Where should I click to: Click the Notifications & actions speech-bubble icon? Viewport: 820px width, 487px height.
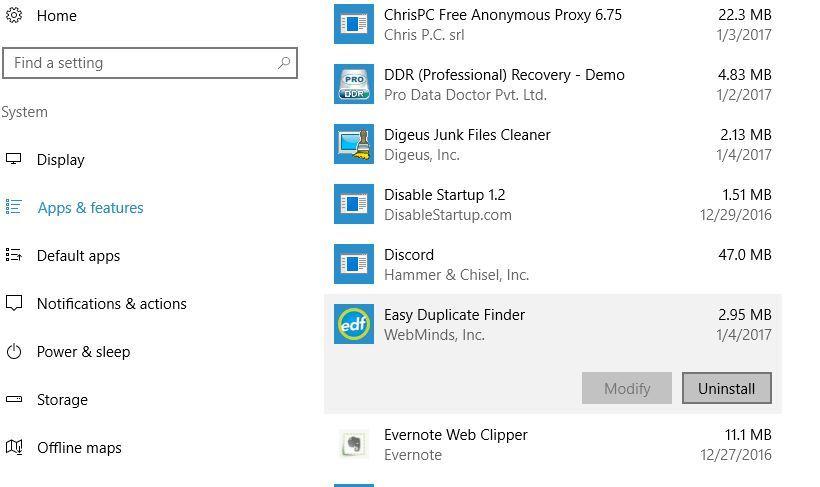point(14,303)
